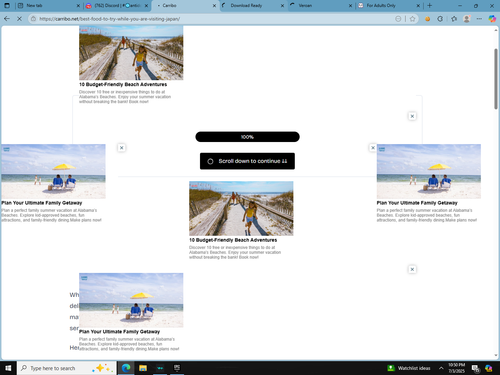Close the For Adults Only tab
The width and height of the screenshot is (500, 375).
(418, 6)
